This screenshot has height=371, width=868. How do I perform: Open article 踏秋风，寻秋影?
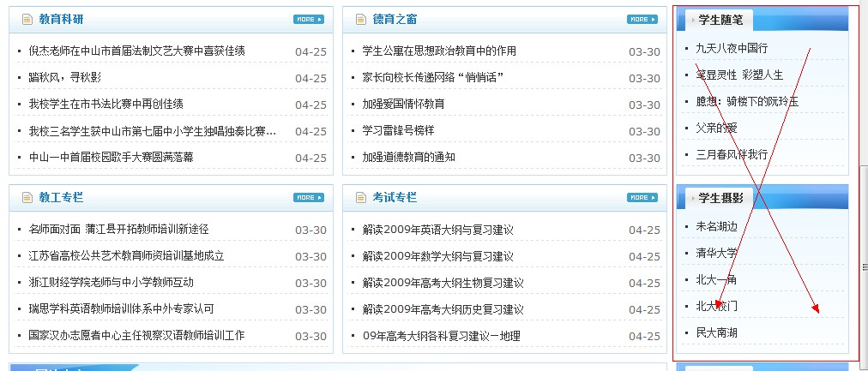(x=64, y=78)
